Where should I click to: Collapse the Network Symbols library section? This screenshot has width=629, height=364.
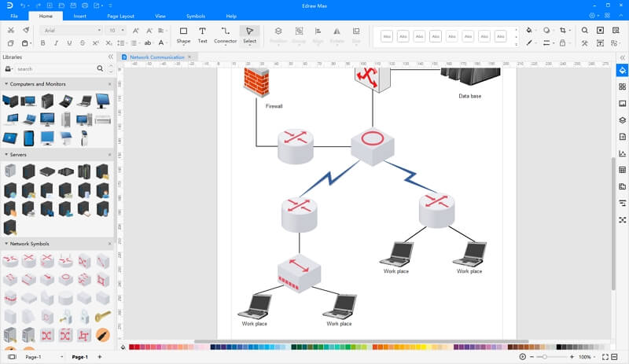6,244
